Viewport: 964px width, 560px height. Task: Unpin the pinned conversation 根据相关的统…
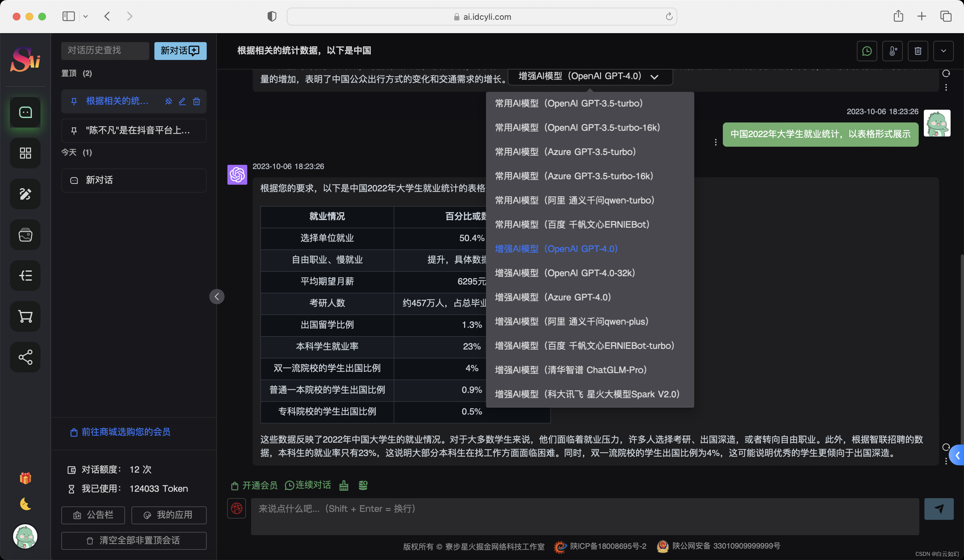(x=168, y=101)
